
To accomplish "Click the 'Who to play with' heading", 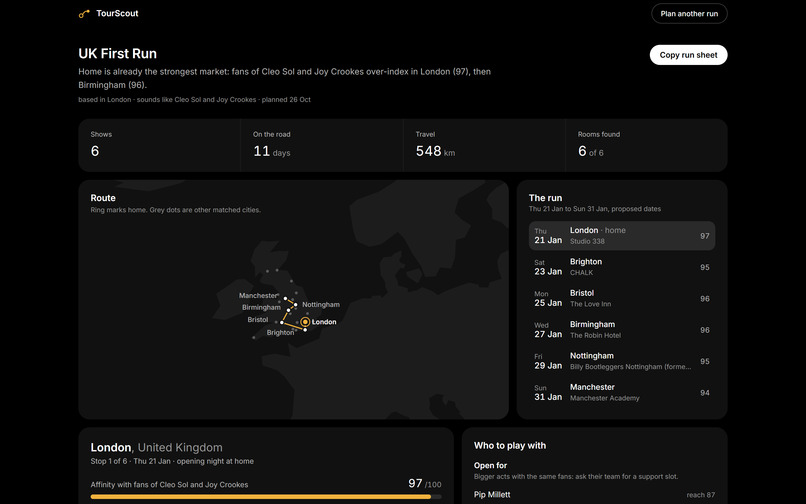I will pos(510,446).
